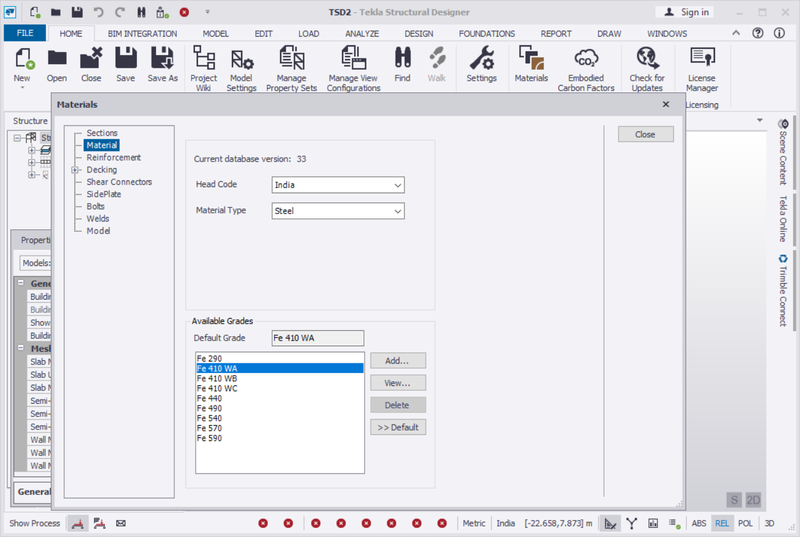800x537 pixels.
Task: Select Bolts in the materials tree
Action: [x=95, y=207]
